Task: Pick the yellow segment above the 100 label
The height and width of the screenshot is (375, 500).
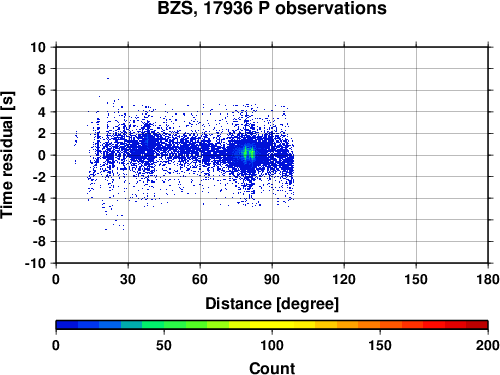Action: pyautogui.click(x=272, y=325)
